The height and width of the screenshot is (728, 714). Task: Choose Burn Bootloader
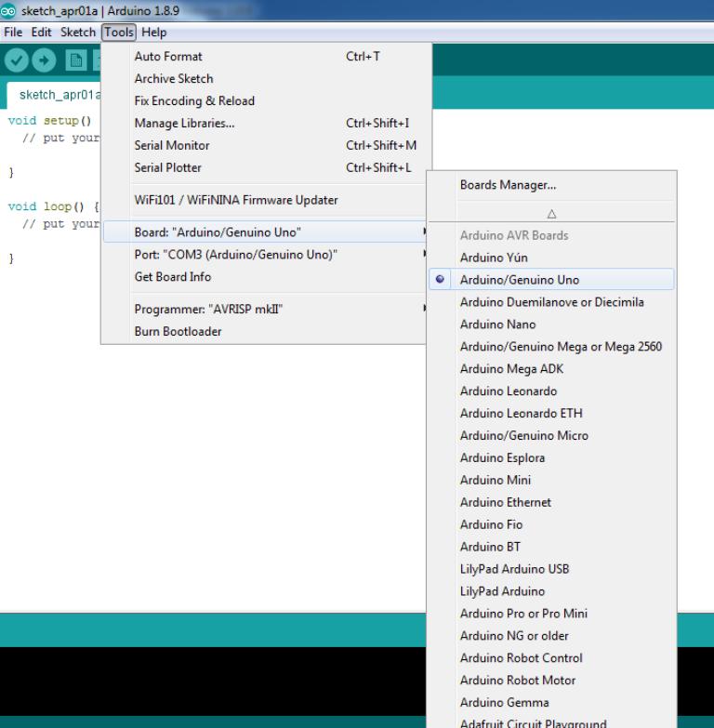265,332
